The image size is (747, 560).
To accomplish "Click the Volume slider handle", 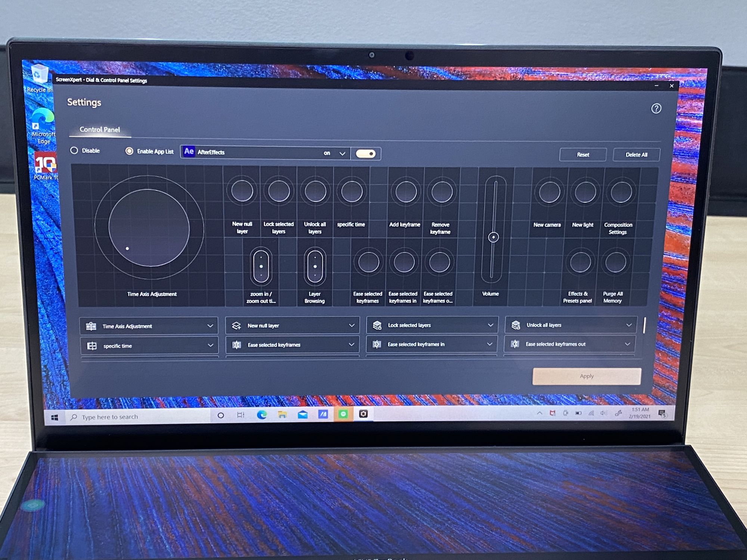I will (493, 237).
